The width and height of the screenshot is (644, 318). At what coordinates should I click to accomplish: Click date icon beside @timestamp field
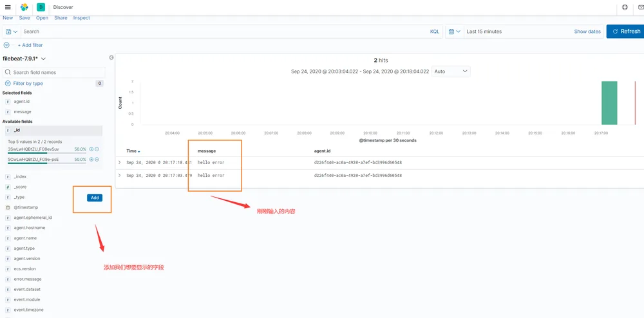coord(8,207)
